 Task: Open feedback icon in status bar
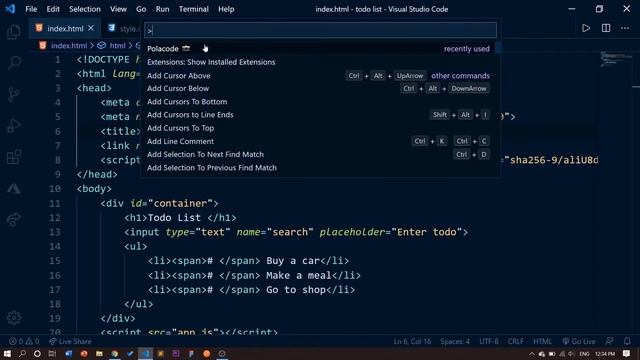tap(609, 341)
